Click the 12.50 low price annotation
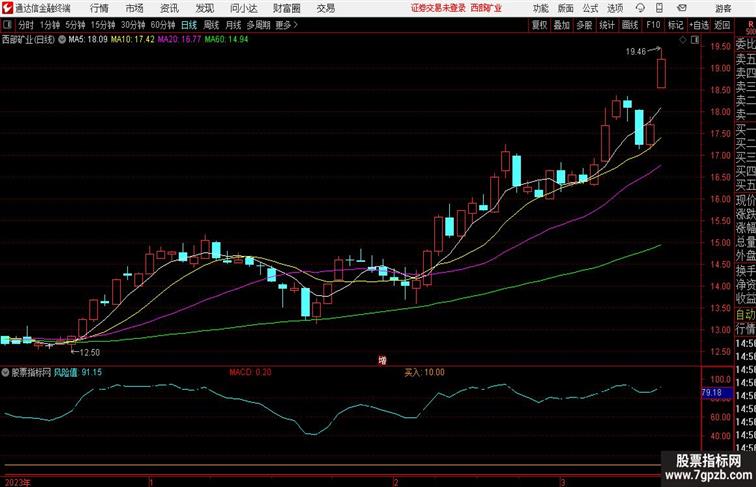The image size is (756, 487). pyautogui.click(x=90, y=352)
